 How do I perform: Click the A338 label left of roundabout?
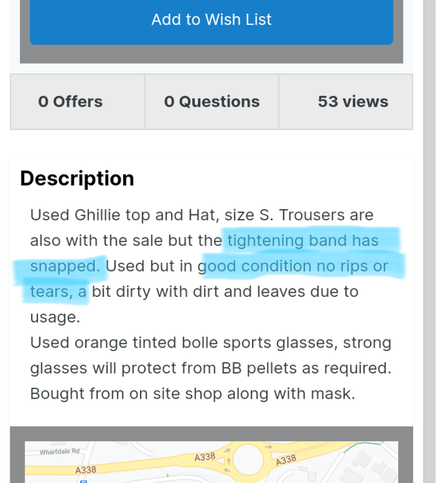[204, 457]
